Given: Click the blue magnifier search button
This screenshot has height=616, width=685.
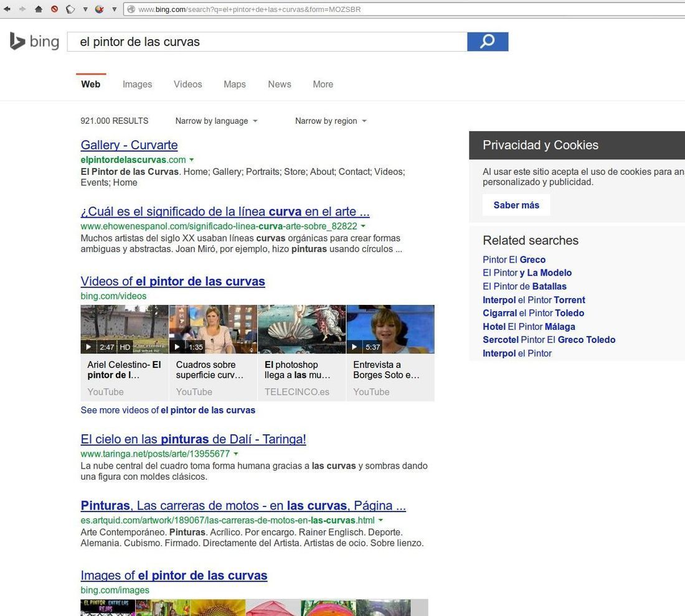Looking at the screenshot, I should 488,42.
